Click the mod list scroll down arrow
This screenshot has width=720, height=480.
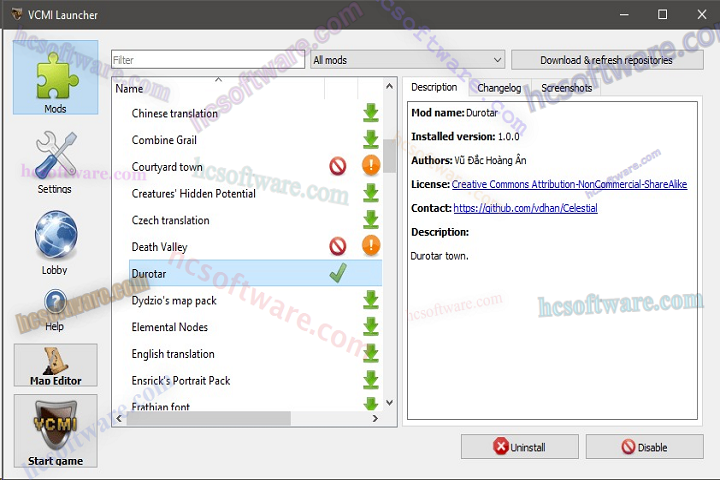click(x=389, y=403)
